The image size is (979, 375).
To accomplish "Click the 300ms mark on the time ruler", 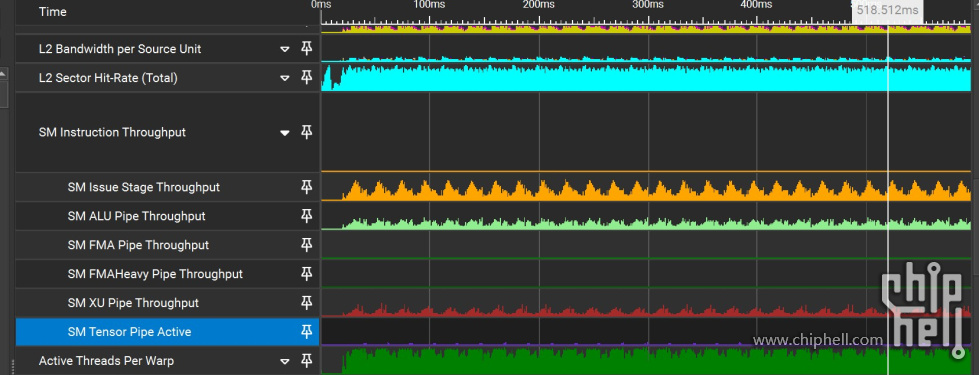I will (648, 5).
